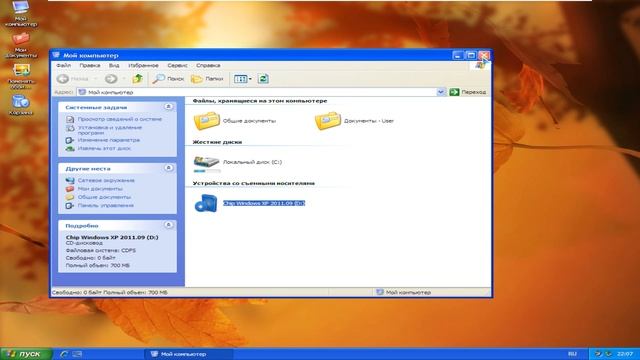
Task: Open Изменение параметра link
Action: point(109,140)
